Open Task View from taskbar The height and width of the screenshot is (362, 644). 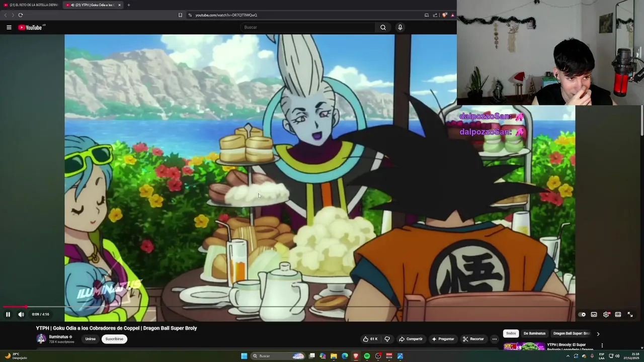(312, 356)
